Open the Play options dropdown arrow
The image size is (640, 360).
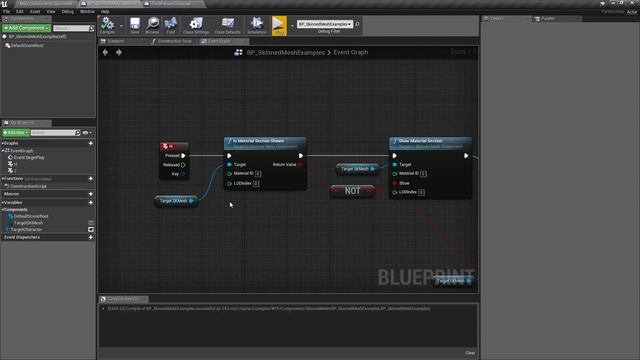(292, 26)
